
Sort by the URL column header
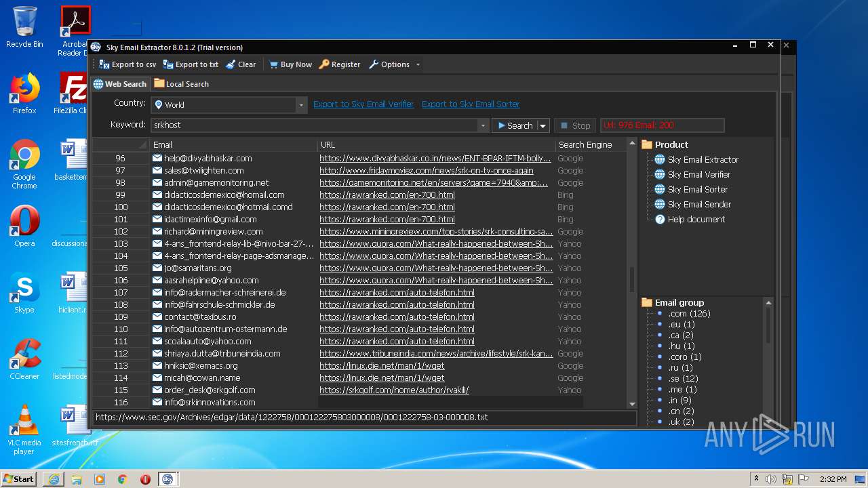point(437,144)
